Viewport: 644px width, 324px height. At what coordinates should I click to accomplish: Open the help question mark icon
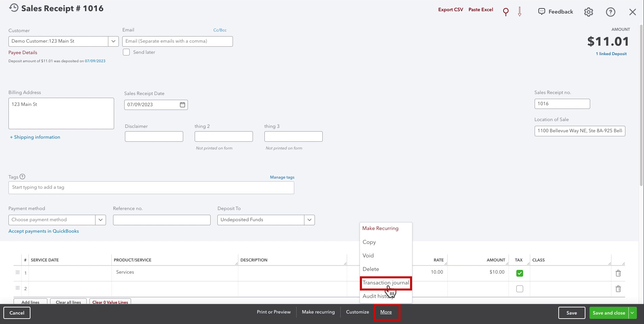click(610, 12)
